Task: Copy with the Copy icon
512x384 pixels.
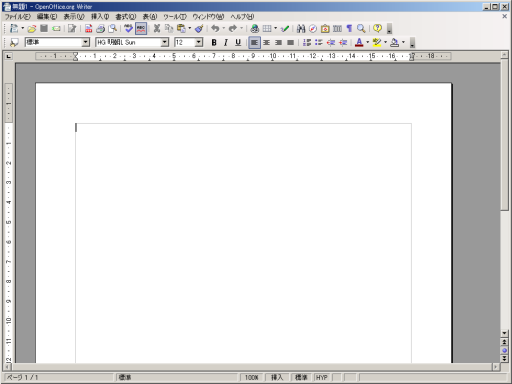Action: (x=169, y=29)
